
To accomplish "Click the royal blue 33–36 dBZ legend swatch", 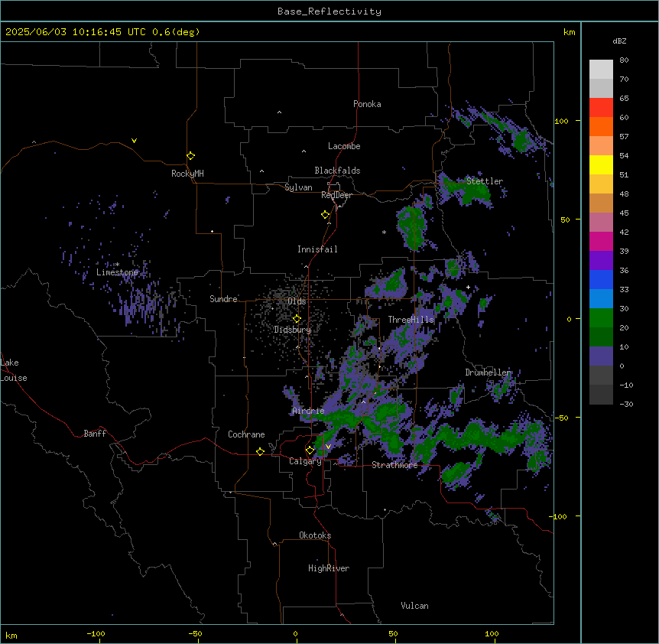I will click(601, 279).
